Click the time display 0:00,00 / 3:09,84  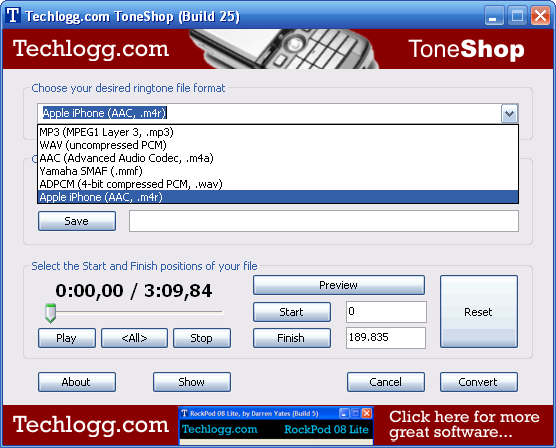point(134,291)
